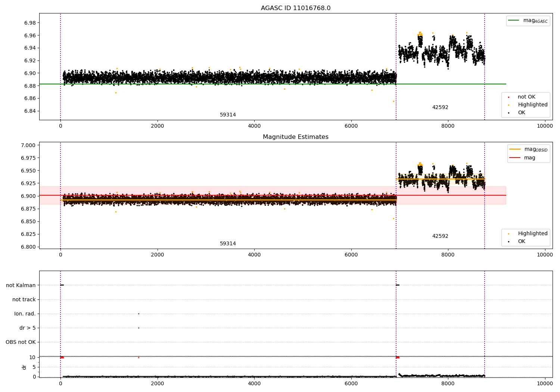Screen dimensions: 560x392
Task: Click the rotated 'dr' y-axis label
Action: tap(24, 367)
